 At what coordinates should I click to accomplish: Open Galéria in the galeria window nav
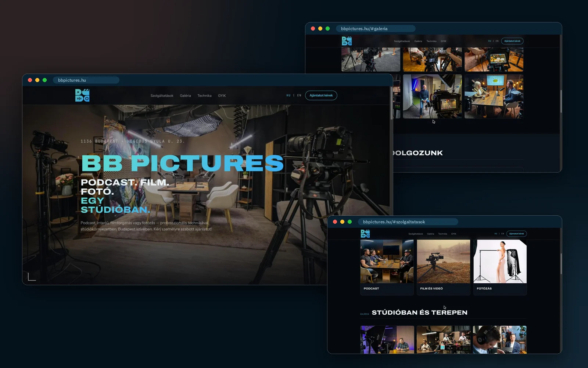pos(418,41)
